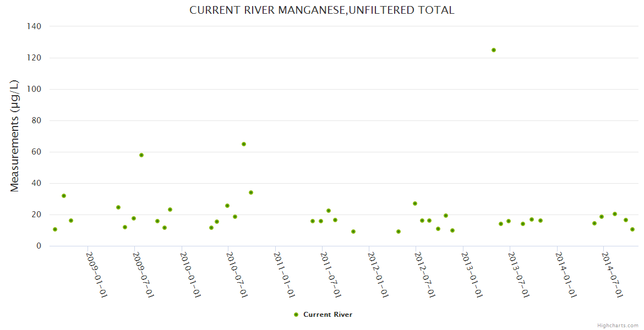Click the 80 y-axis label
This screenshot has height=330, width=644.
coord(36,120)
